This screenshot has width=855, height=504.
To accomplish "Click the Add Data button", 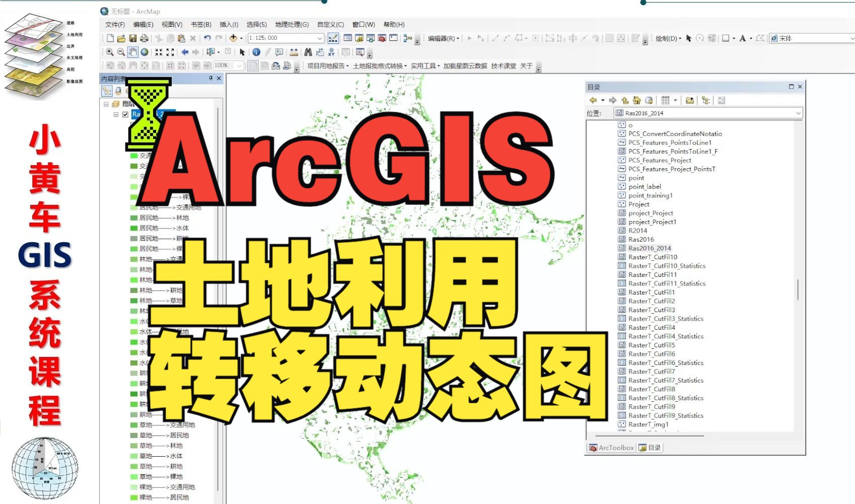I will 233,38.
